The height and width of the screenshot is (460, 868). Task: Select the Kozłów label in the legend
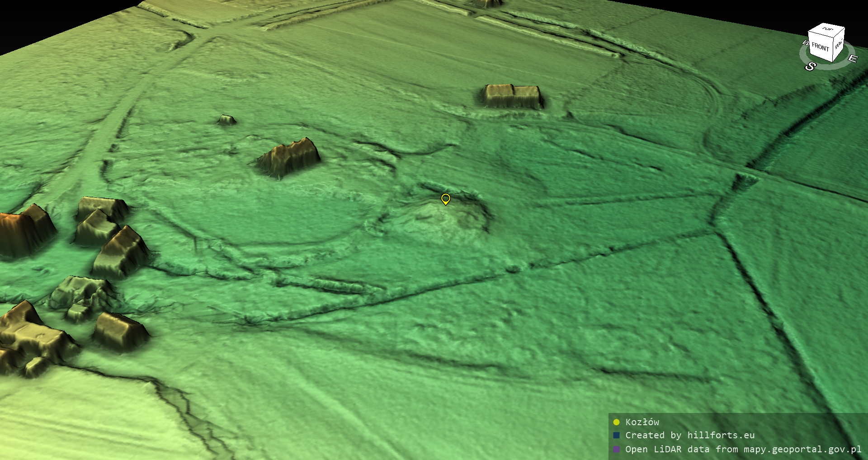point(642,422)
